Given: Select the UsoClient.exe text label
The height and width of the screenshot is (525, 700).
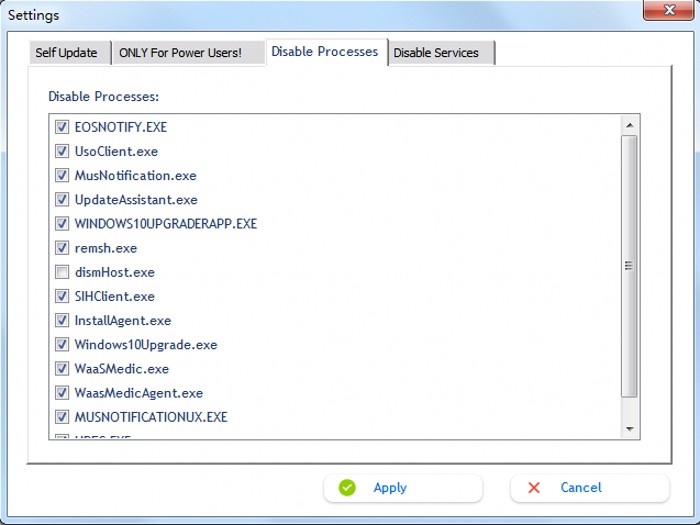Looking at the screenshot, I should [x=116, y=151].
